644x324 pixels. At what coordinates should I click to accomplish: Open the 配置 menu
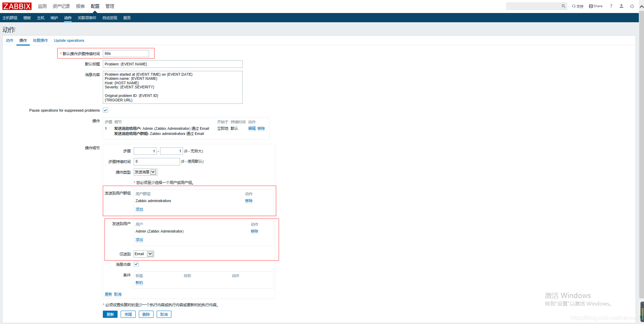95,6
